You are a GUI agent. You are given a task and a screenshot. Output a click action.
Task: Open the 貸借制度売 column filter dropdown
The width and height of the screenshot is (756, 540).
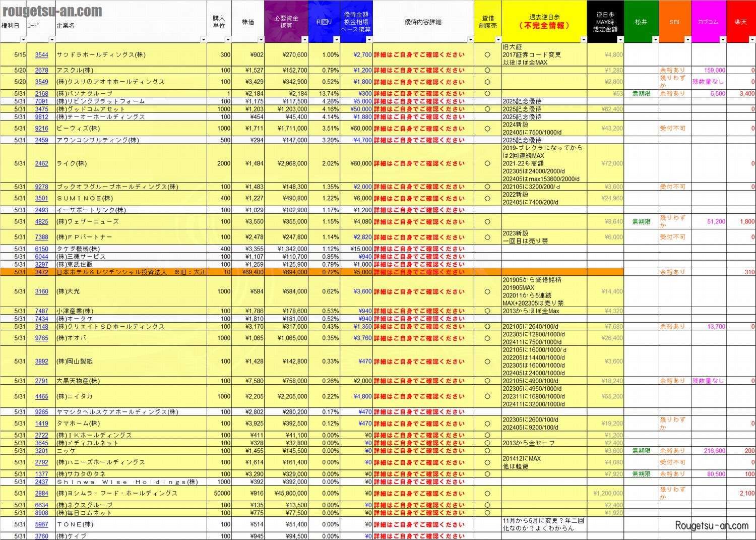[x=498, y=39]
